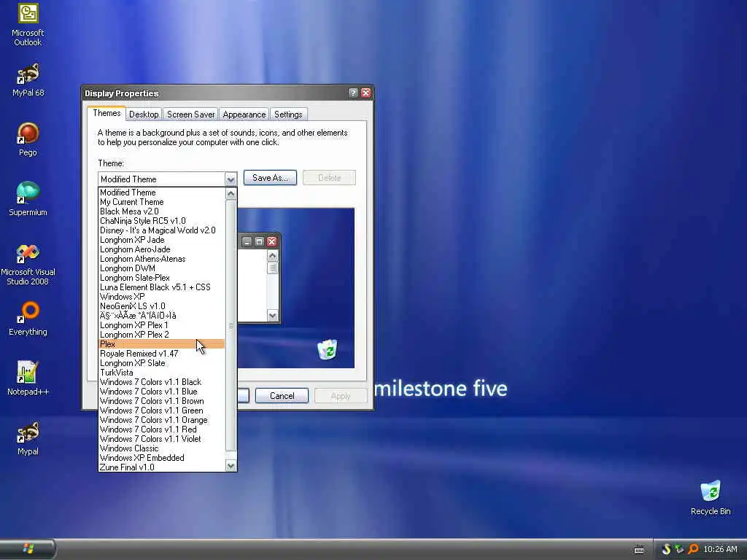Pick Royale Remixed v1.47 theme
The image size is (747, 560).
click(161, 354)
